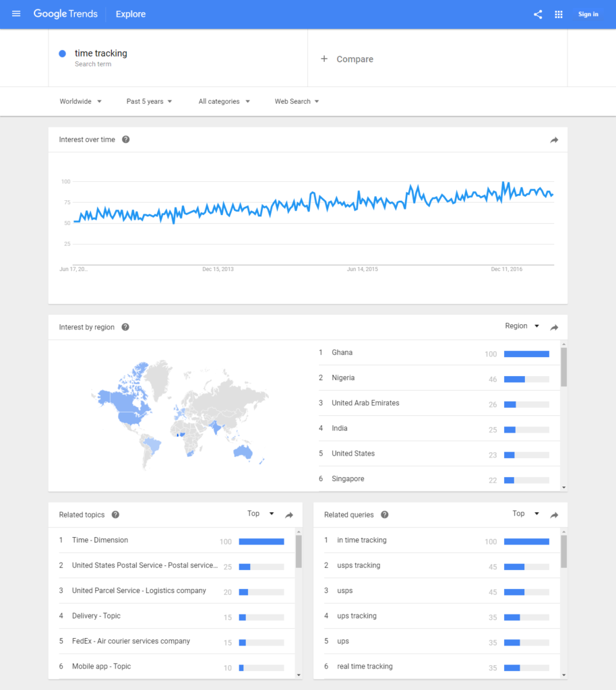The image size is (616, 690).
Task: Open the Web Search type dropdown
Action: pyautogui.click(x=297, y=101)
